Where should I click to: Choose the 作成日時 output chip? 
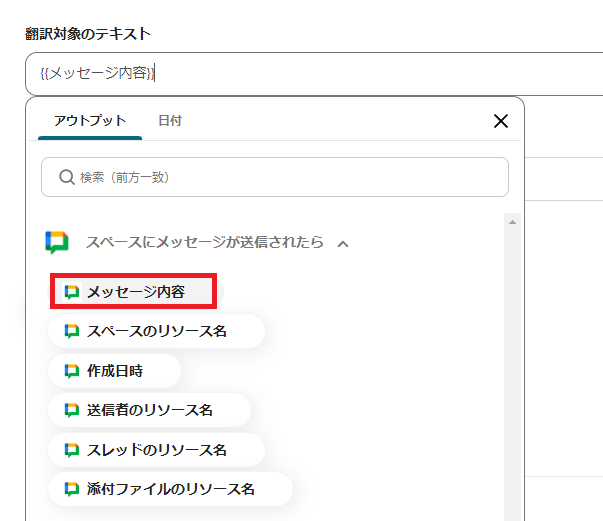[115, 371]
